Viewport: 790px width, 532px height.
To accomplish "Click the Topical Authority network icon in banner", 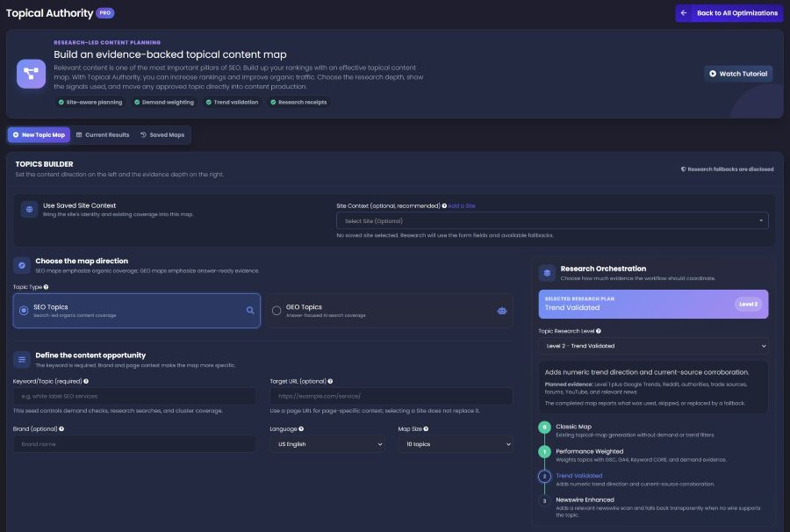I will pos(31,74).
